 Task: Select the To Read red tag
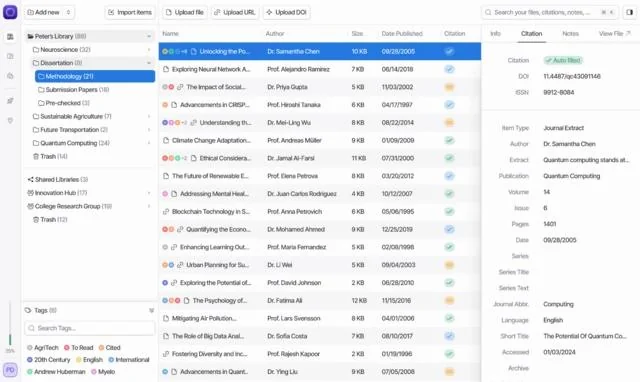(79, 348)
